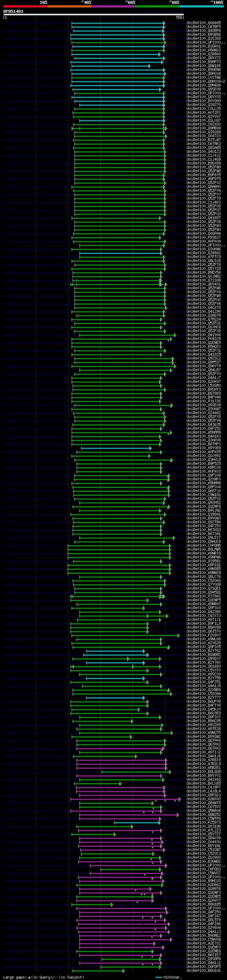Open hit UniRef100_C6SXU0
Screen dimensions: 227x980
coord(203,124)
